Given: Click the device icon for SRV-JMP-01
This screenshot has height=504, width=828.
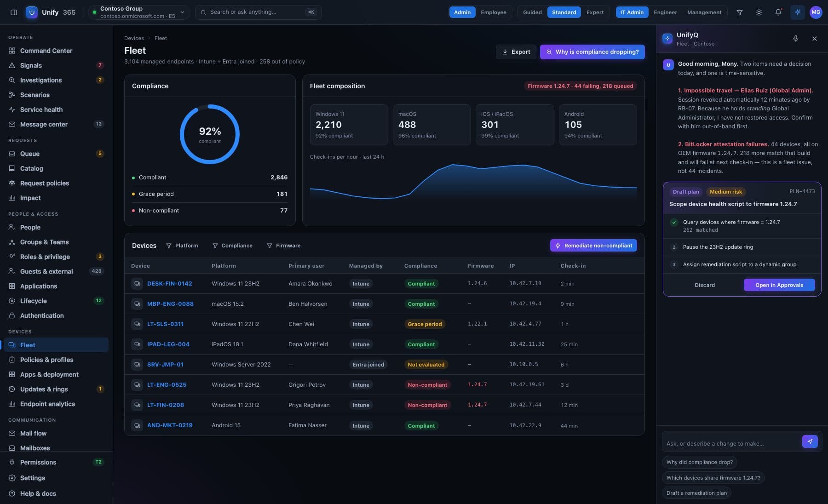Looking at the screenshot, I should click(137, 365).
